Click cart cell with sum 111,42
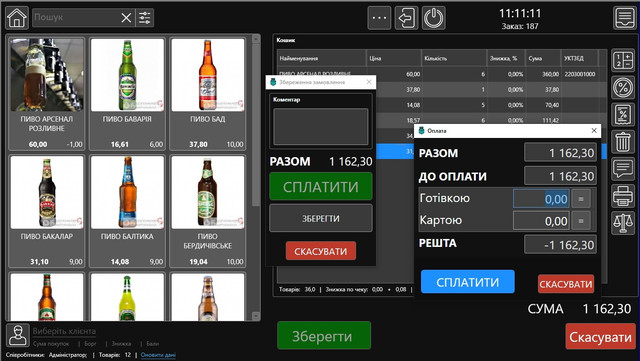The image size is (640, 361). pos(543,120)
